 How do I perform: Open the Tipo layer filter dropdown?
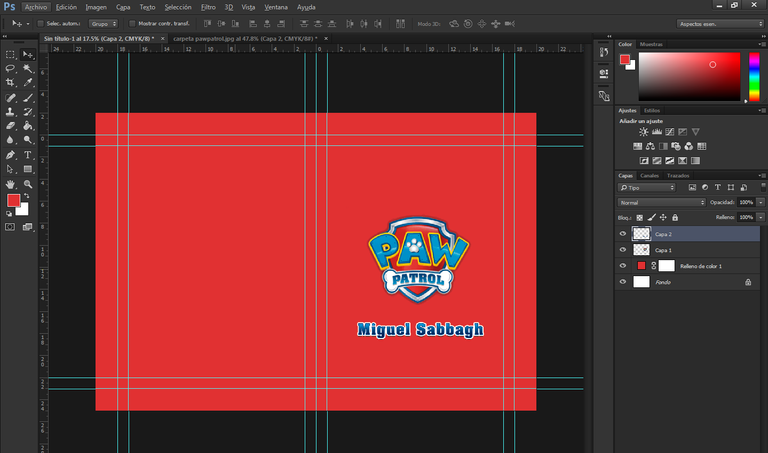[x=647, y=188]
